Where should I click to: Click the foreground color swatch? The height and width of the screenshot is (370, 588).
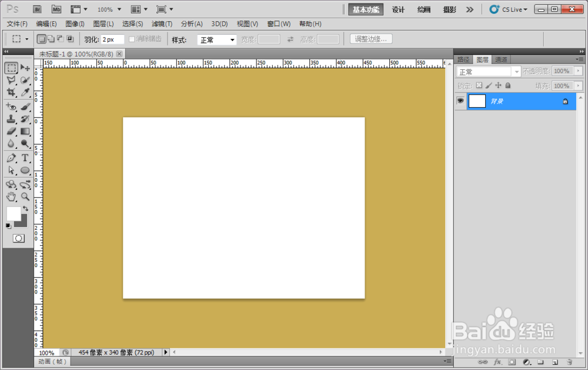(x=14, y=214)
